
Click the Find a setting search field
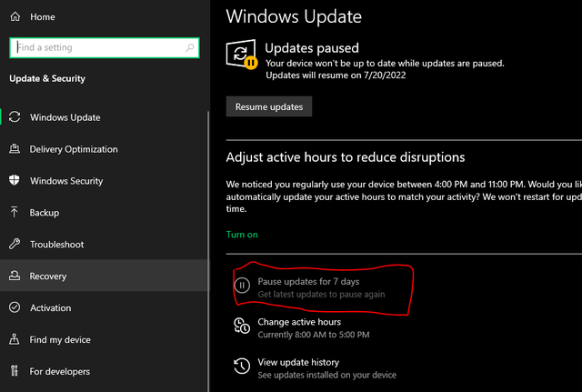105,47
